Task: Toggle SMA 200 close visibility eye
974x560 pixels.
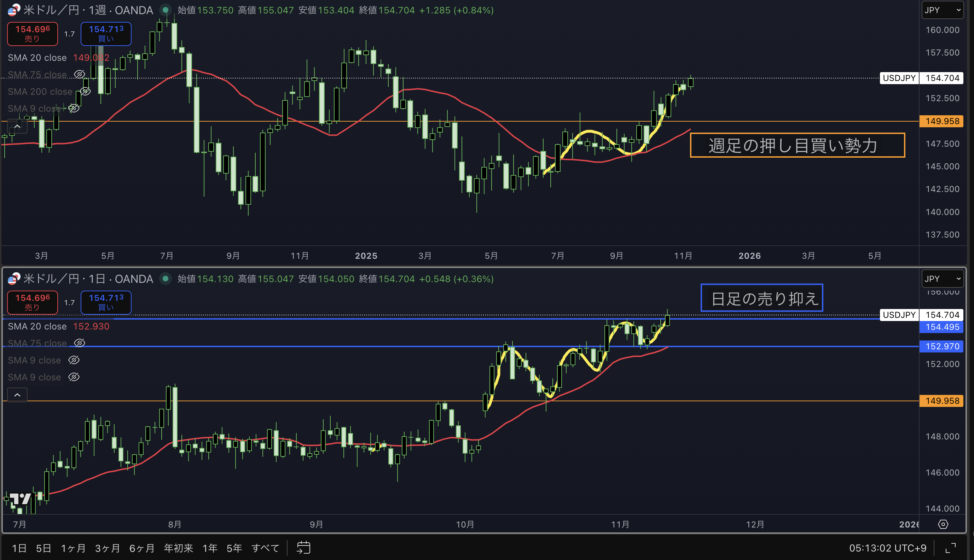Action: (x=85, y=92)
